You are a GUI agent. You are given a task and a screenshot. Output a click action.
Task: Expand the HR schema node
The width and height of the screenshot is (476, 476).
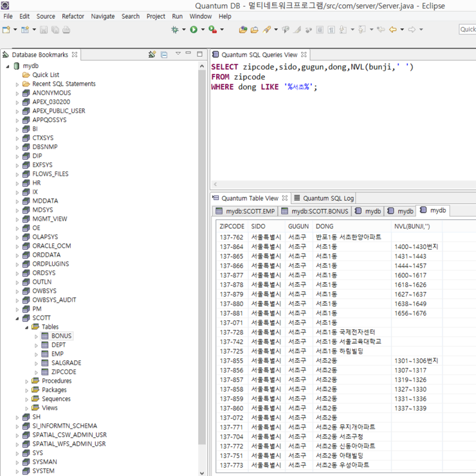[x=17, y=183]
